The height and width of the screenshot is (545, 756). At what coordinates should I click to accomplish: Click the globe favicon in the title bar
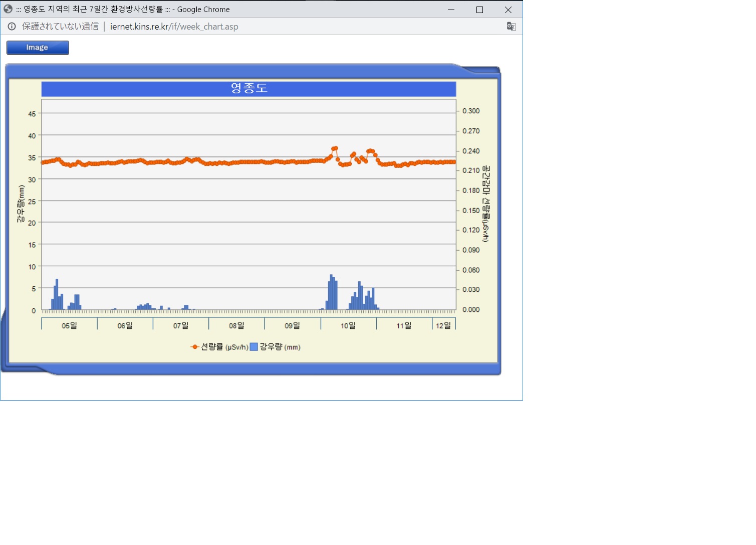click(x=8, y=9)
